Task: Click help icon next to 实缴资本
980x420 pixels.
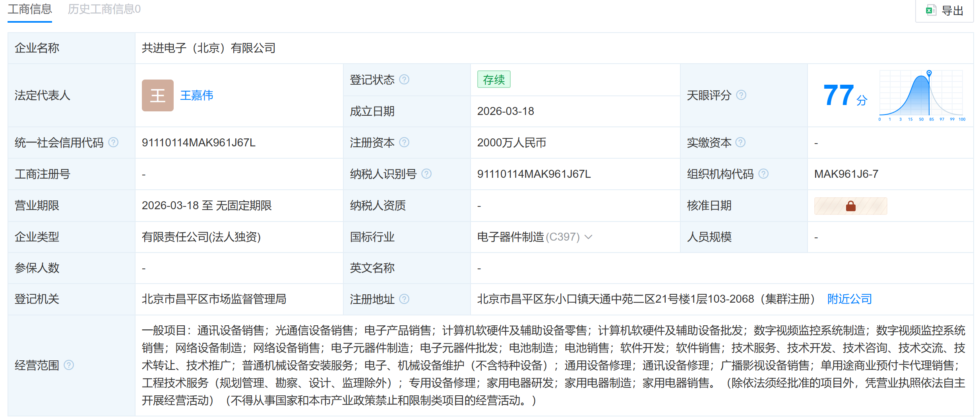Action: click(x=740, y=142)
